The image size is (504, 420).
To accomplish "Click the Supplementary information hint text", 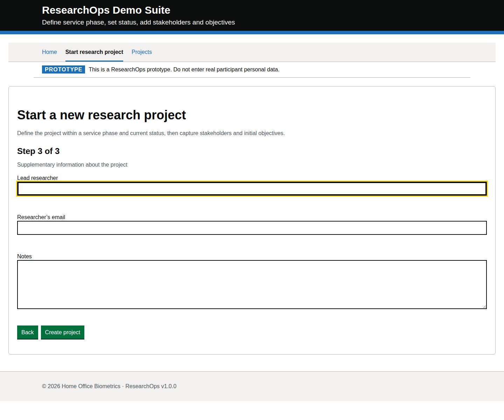I will (72, 164).
